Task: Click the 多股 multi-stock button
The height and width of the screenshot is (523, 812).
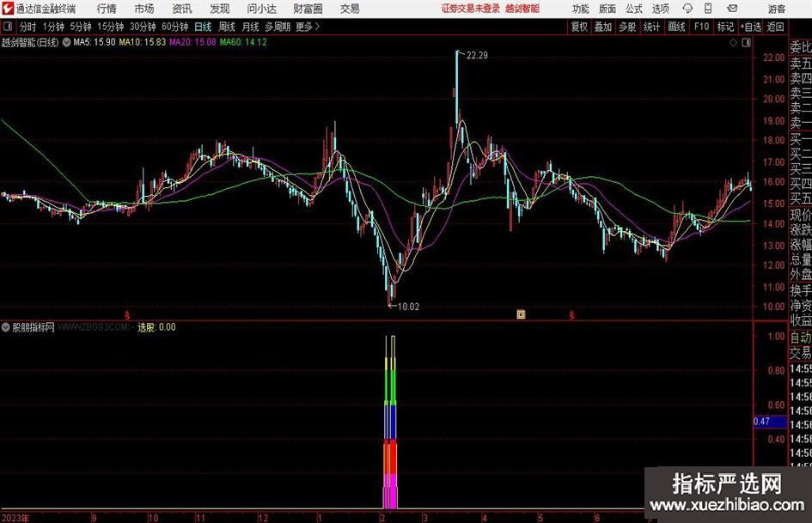Action: pyautogui.click(x=627, y=27)
